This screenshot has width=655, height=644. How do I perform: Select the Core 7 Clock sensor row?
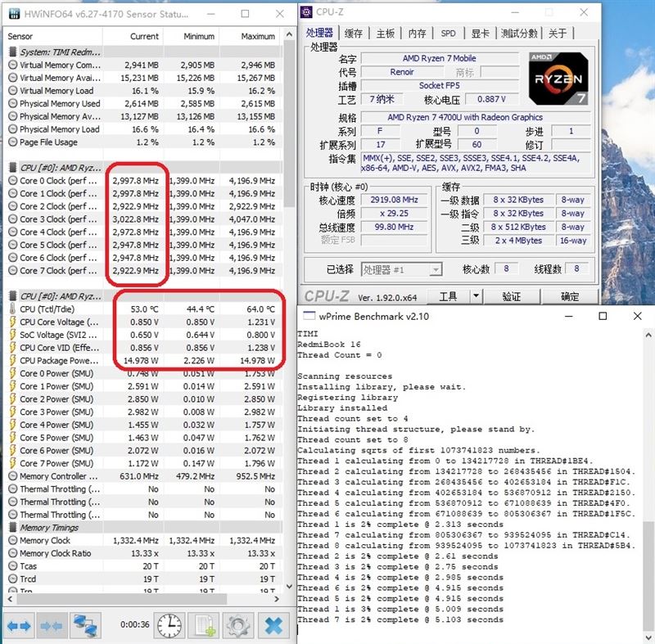pyautogui.click(x=142, y=271)
